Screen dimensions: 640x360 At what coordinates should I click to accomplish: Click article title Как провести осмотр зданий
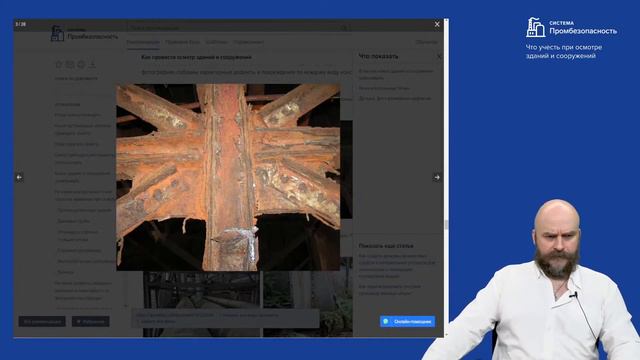pos(196,57)
